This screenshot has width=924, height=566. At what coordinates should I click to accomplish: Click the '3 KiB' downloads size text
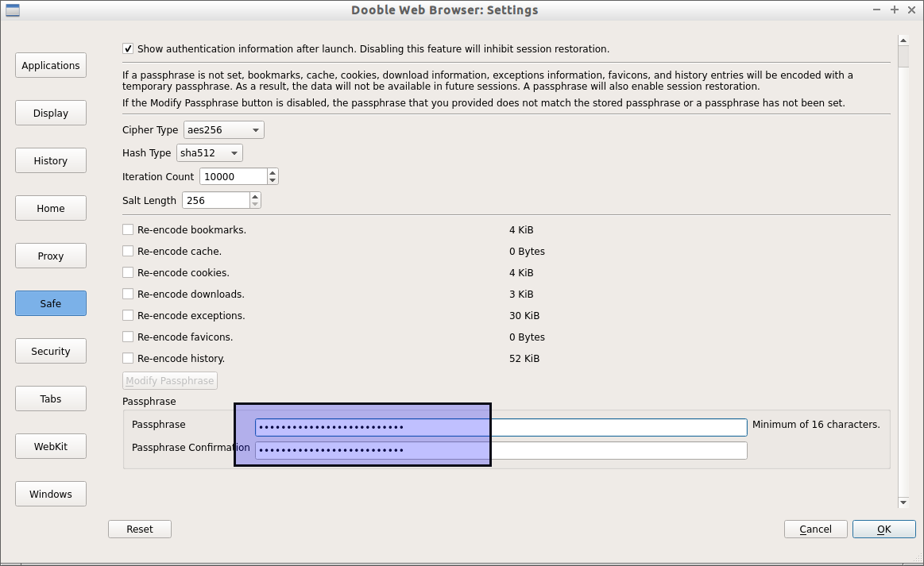click(521, 294)
